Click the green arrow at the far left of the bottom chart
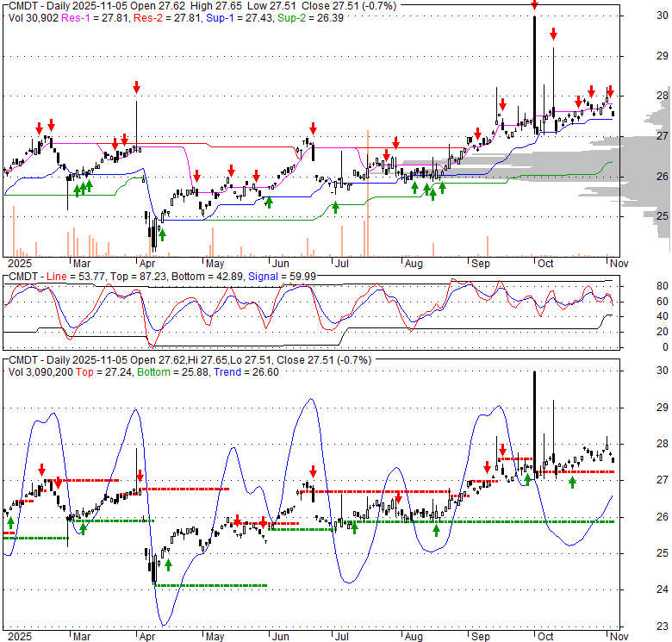This screenshot has height=642, width=672. pos(10,522)
